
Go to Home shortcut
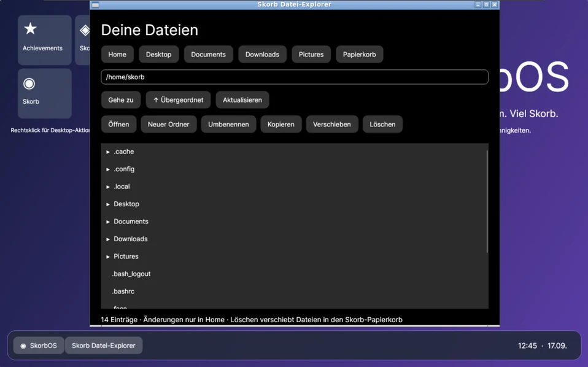point(117,55)
